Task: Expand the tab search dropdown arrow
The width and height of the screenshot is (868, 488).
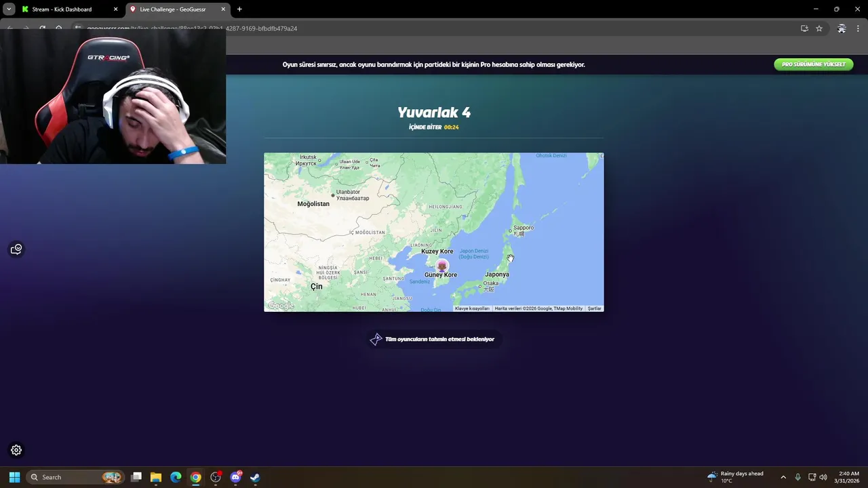Action: point(9,9)
